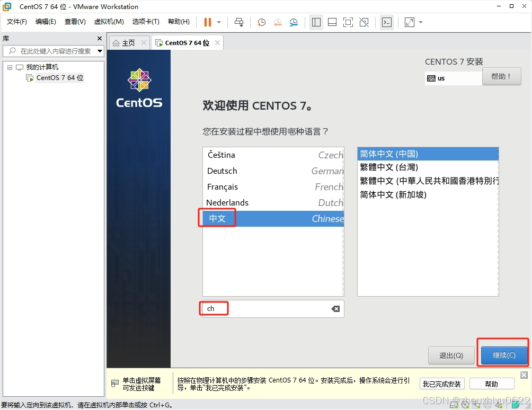The image size is (532, 410).
Task: Toggle the thumbnail bar view icon
Action: click(x=332, y=22)
